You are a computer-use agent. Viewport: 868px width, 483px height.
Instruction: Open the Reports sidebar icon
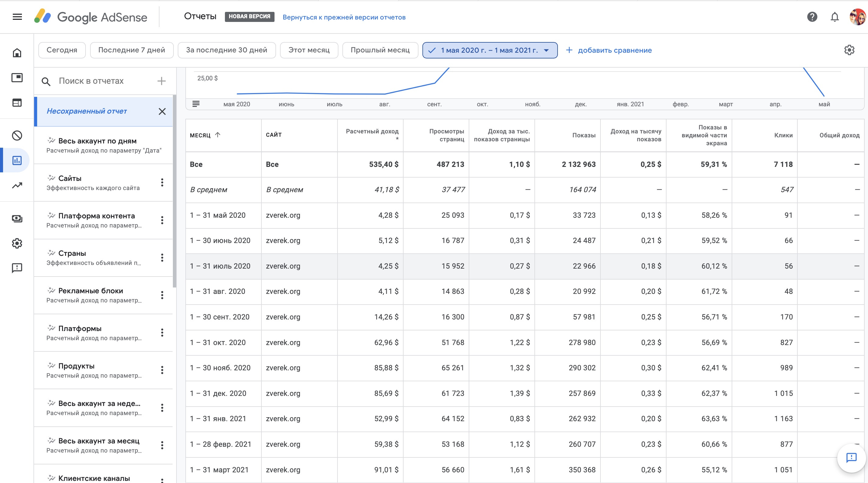tap(17, 160)
